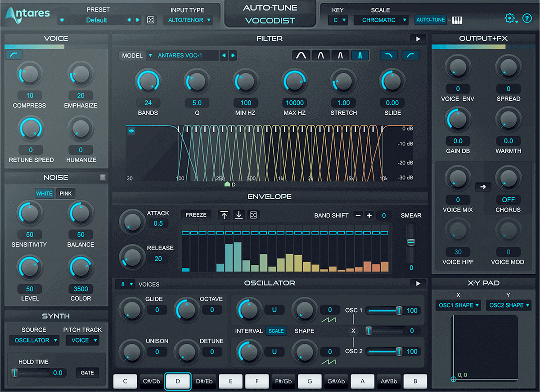Open help via the question mark icon
Screen dimensions: 540x392
(x=528, y=18)
